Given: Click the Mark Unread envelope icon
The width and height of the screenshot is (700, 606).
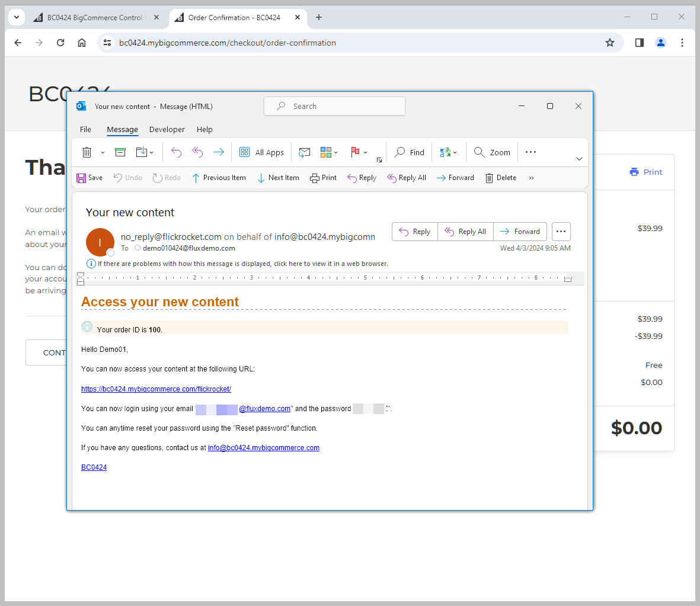Looking at the screenshot, I should pyautogui.click(x=304, y=152).
